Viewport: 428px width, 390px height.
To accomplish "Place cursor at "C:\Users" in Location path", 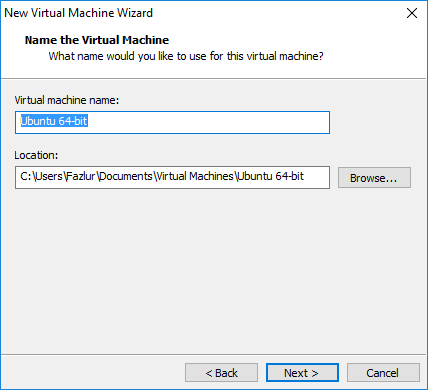I will tap(41, 176).
